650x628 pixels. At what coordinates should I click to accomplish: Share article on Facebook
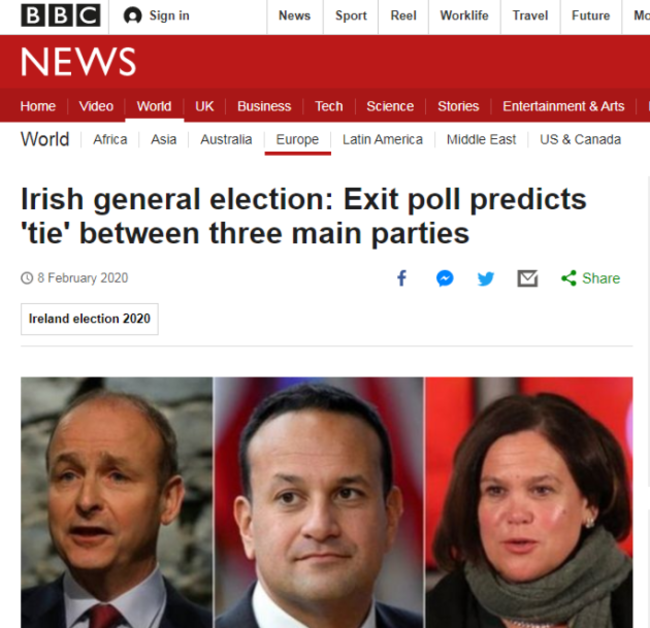402,278
